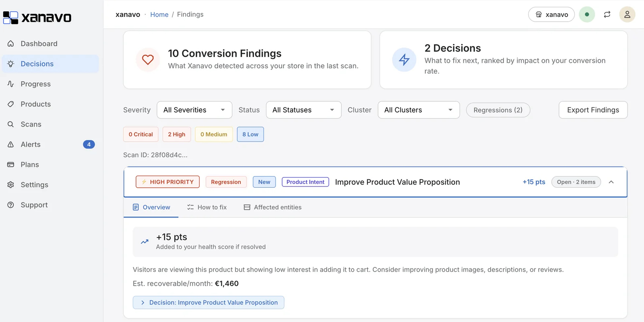Open the xanavo store switcher
Viewport: 644px width, 322px height.
[551, 14]
